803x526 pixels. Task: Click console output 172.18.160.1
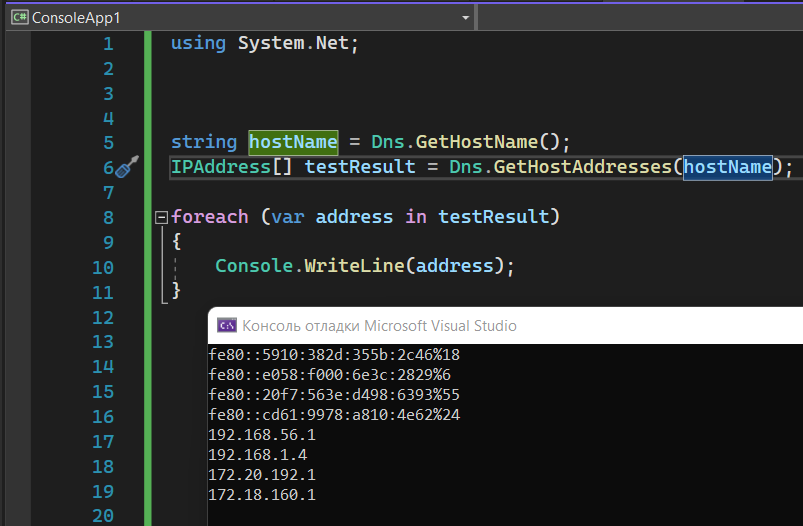[x=262, y=495]
